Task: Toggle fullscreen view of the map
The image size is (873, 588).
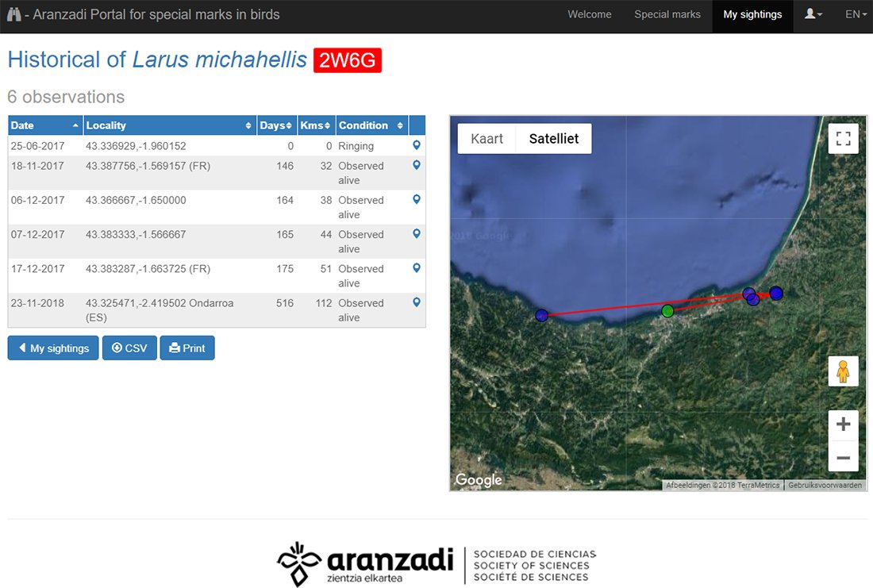Action: pos(843,139)
